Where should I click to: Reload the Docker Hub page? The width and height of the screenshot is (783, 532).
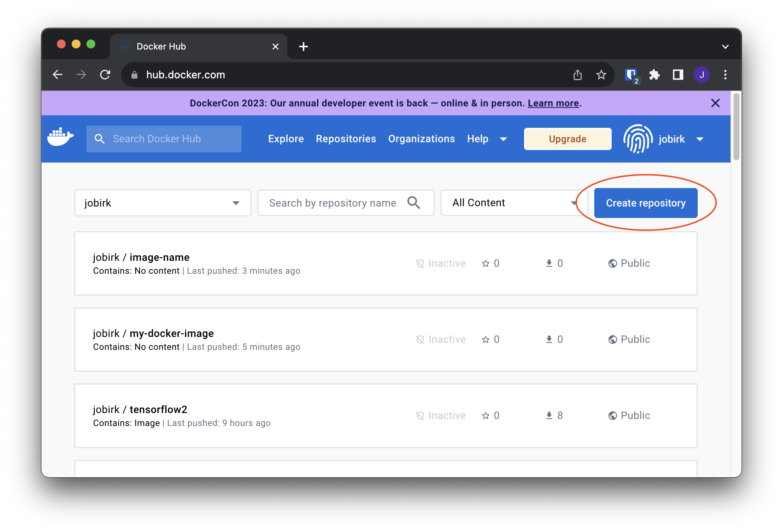[x=105, y=75]
